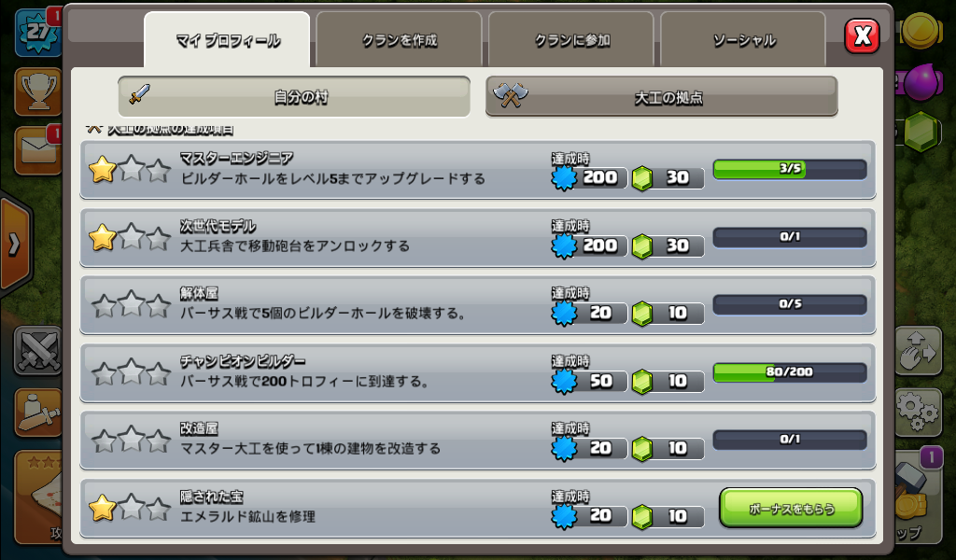Expand the orange side arrow panel
The image size is (956, 560).
(15, 245)
